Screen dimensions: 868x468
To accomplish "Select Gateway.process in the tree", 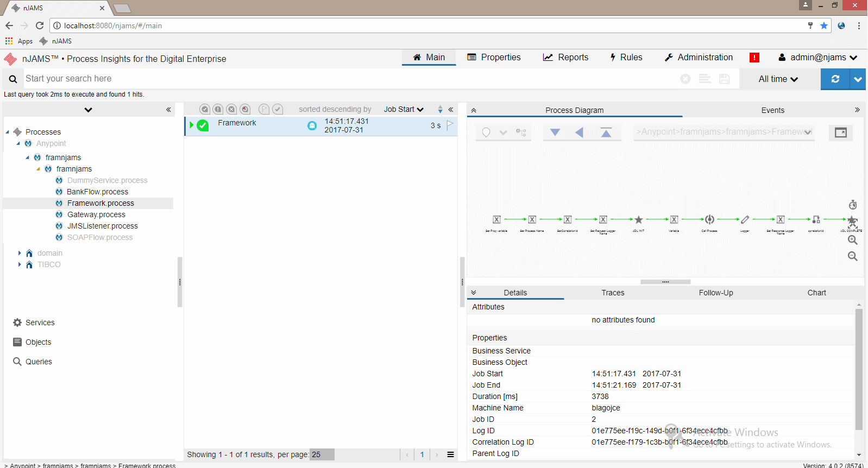I will (96, 214).
